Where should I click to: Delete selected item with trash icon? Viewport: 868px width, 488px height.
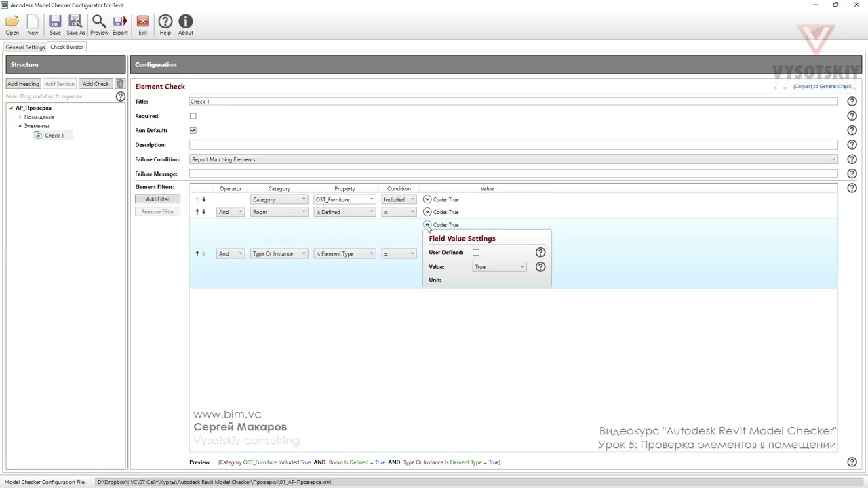coord(120,83)
